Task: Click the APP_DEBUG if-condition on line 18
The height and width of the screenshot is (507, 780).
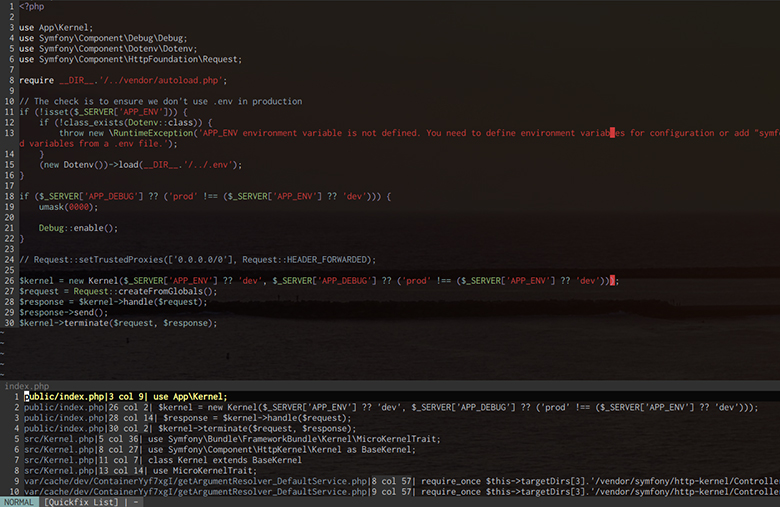Action: (x=205, y=196)
